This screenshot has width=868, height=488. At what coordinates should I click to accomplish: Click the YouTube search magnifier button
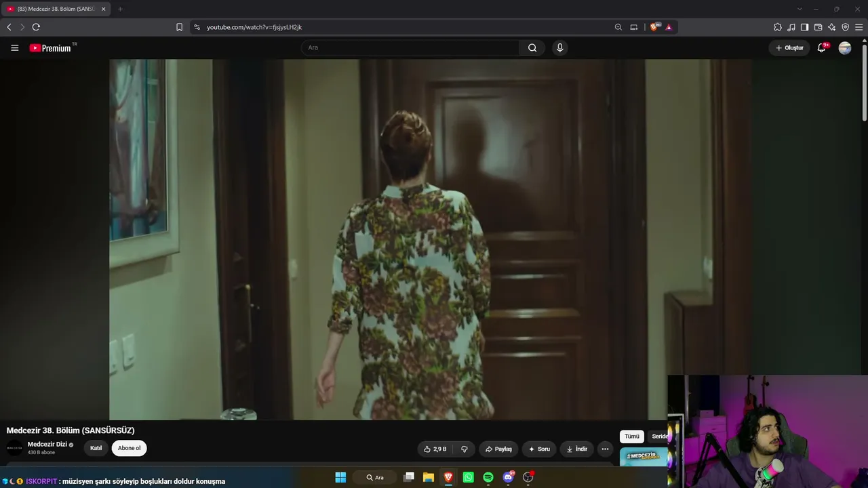tap(532, 48)
